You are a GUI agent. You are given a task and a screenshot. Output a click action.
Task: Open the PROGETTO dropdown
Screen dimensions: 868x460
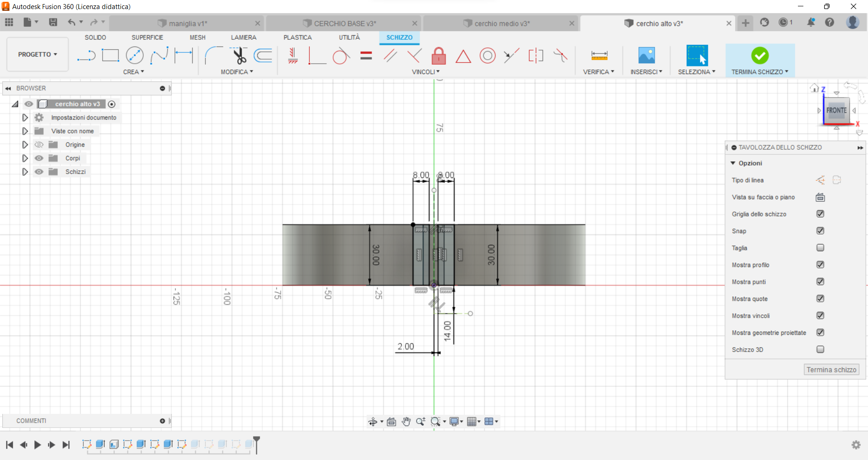(37, 54)
